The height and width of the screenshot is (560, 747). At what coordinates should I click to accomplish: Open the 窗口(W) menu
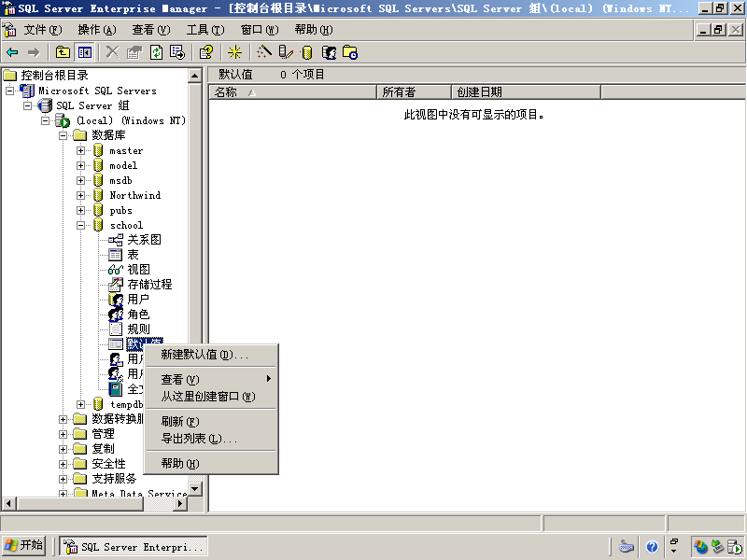click(260, 30)
